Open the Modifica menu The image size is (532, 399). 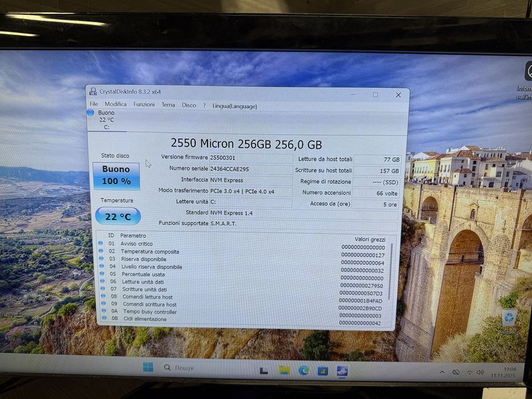[x=115, y=104]
